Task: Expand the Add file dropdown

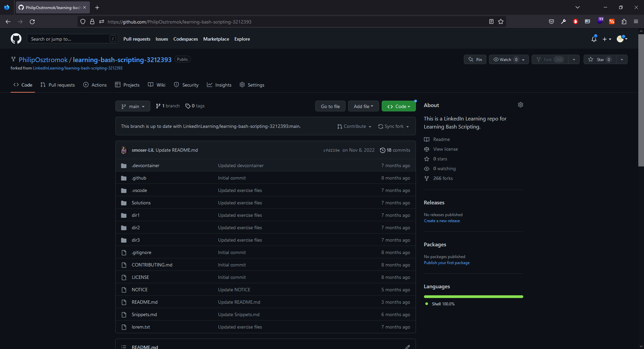Action: pos(363,106)
